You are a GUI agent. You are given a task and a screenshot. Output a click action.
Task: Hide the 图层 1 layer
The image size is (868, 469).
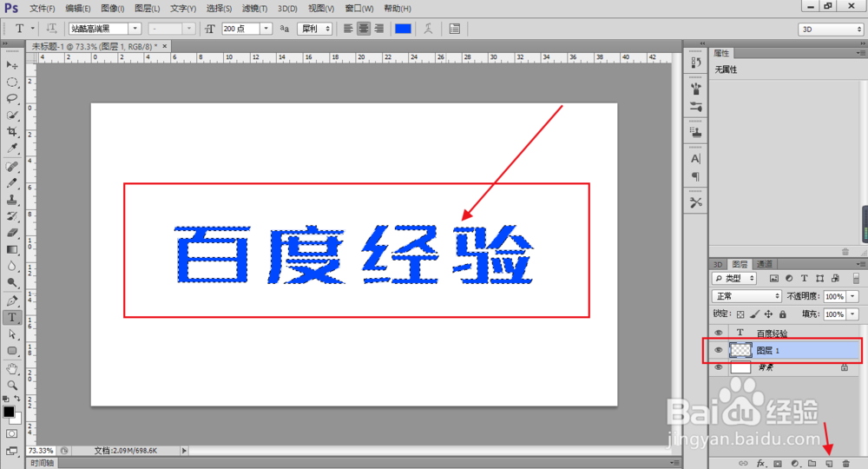719,350
